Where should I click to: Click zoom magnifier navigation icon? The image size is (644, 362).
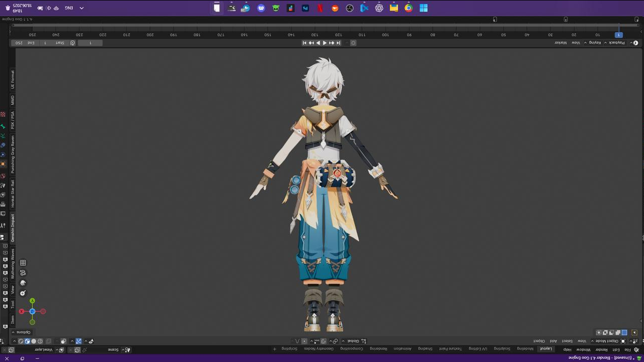tap(23, 293)
